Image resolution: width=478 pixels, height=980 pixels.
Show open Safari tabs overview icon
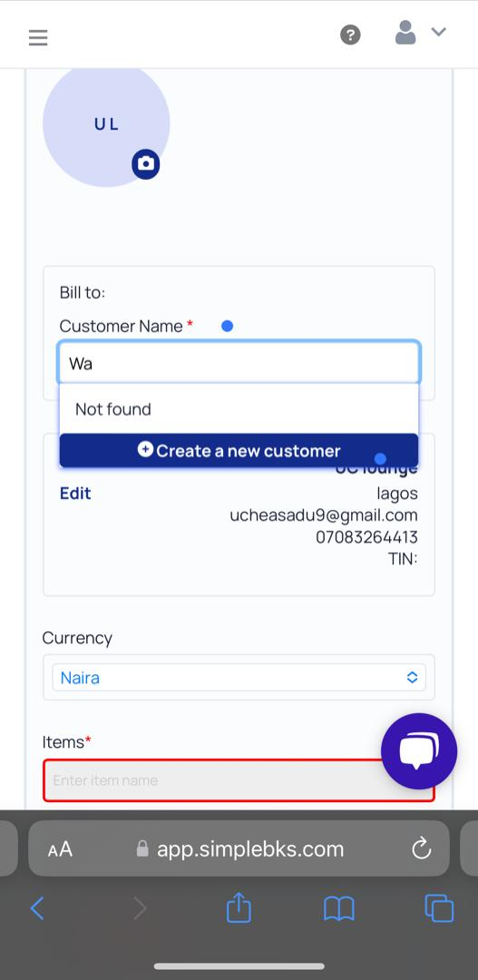coord(439,908)
